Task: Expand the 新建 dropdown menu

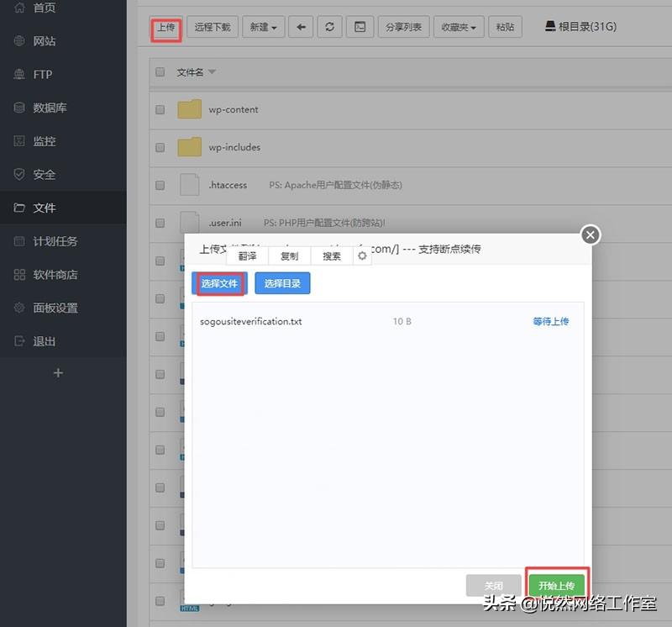Action: [x=263, y=26]
